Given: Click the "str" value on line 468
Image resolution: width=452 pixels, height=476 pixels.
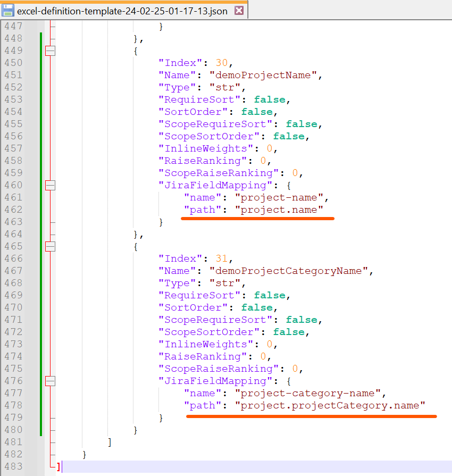Looking at the screenshot, I should (225, 283).
